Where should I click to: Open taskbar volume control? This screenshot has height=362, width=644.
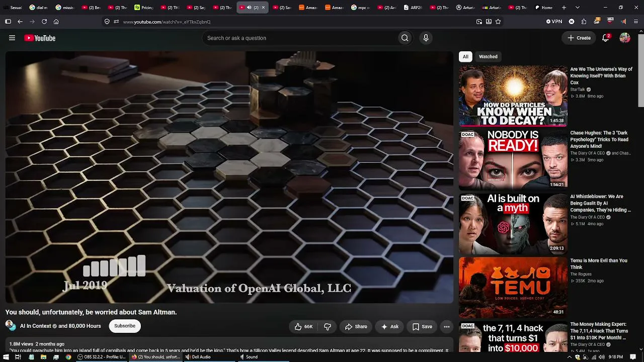click(602, 357)
